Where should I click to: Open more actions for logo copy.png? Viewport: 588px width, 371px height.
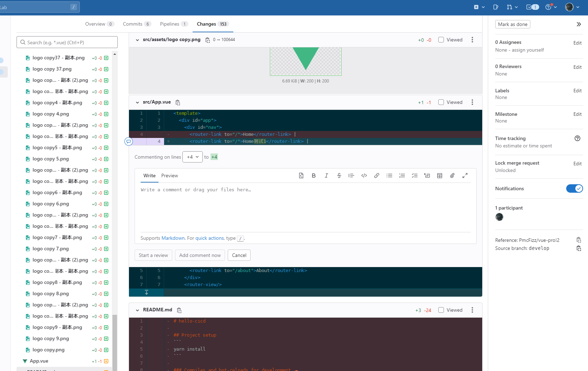(472, 40)
